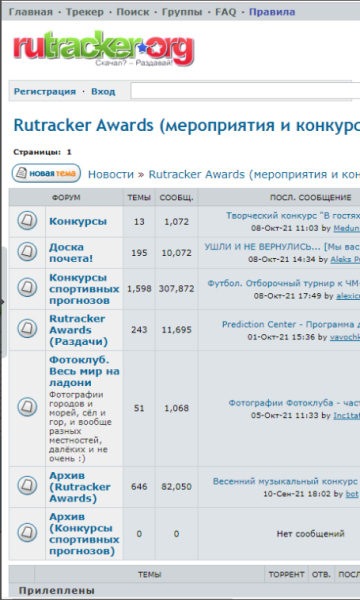This screenshot has height=600, width=360.
Task: Create a new topic with Новая тема button
Action: coord(46,173)
